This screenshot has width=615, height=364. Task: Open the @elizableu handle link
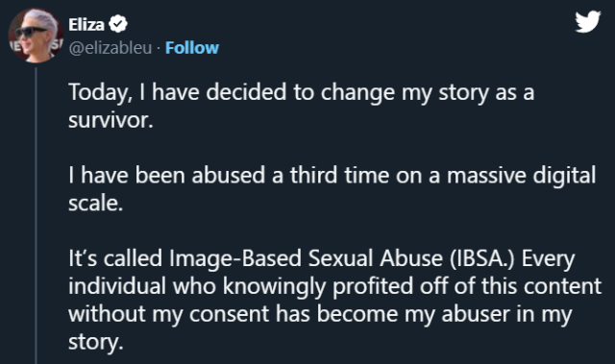point(111,48)
